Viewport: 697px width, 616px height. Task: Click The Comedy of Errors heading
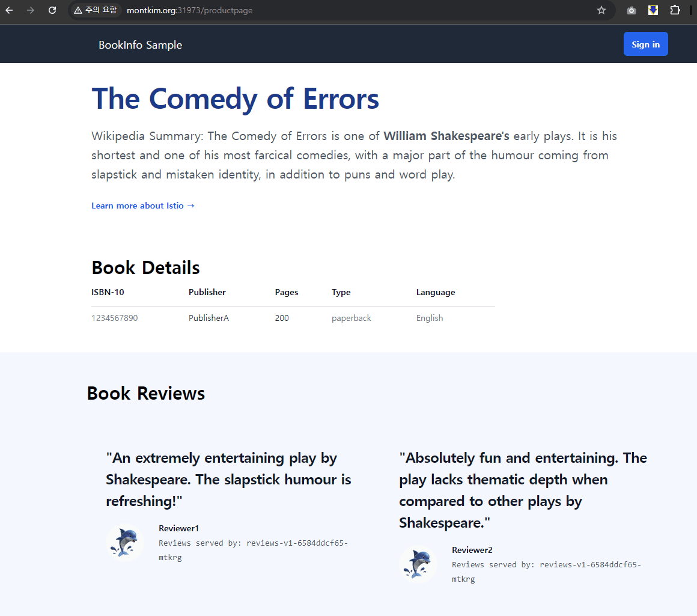(x=235, y=99)
